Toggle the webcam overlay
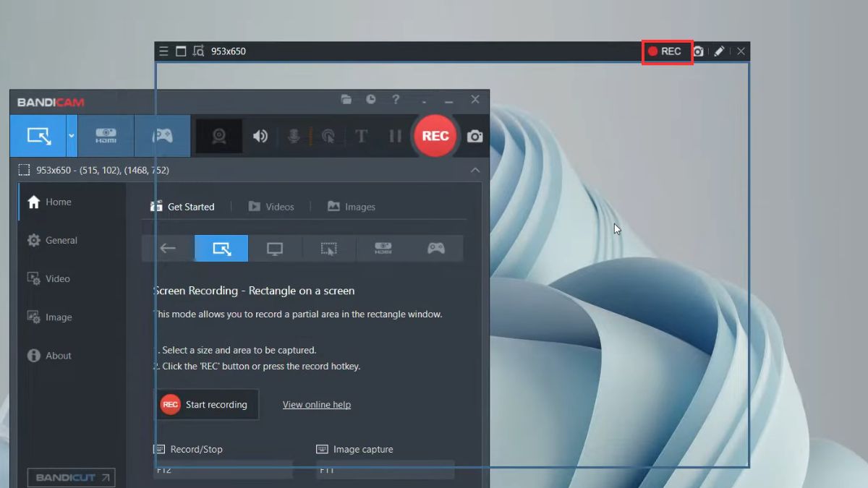This screenshot has width=868, height=488. click(x=219, y=136)
